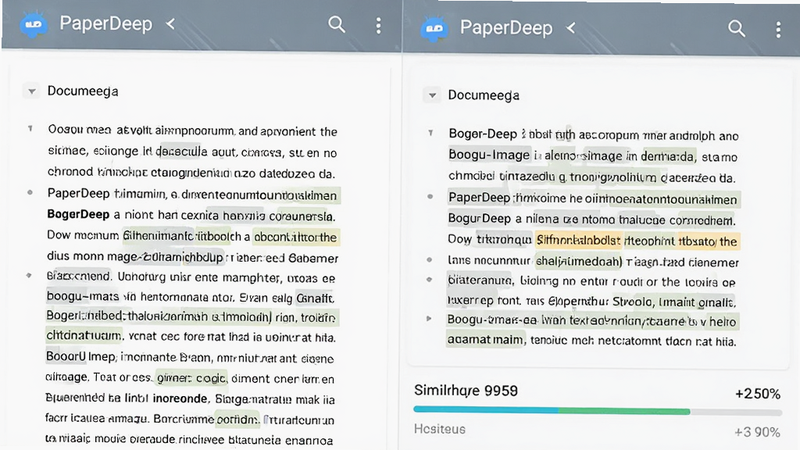Click the similarity progress bar
Image resolution: width=800 pixels, height=450 pixels.
click(x=597, y=411)
